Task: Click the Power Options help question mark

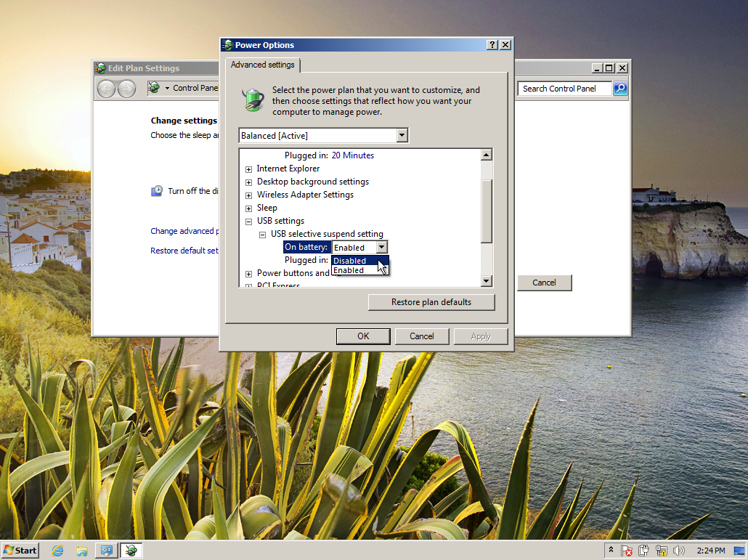Action: tap(492, 45)
